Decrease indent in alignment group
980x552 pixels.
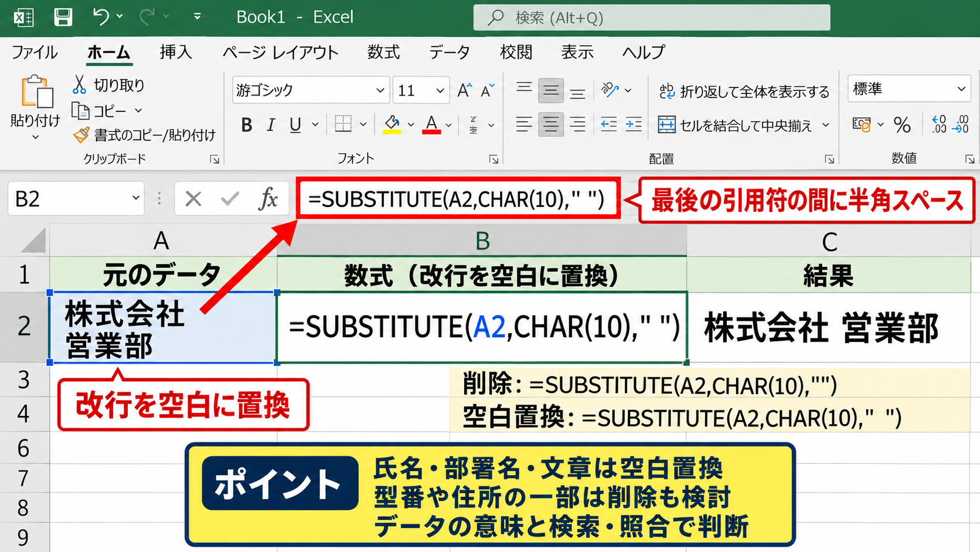609,124
